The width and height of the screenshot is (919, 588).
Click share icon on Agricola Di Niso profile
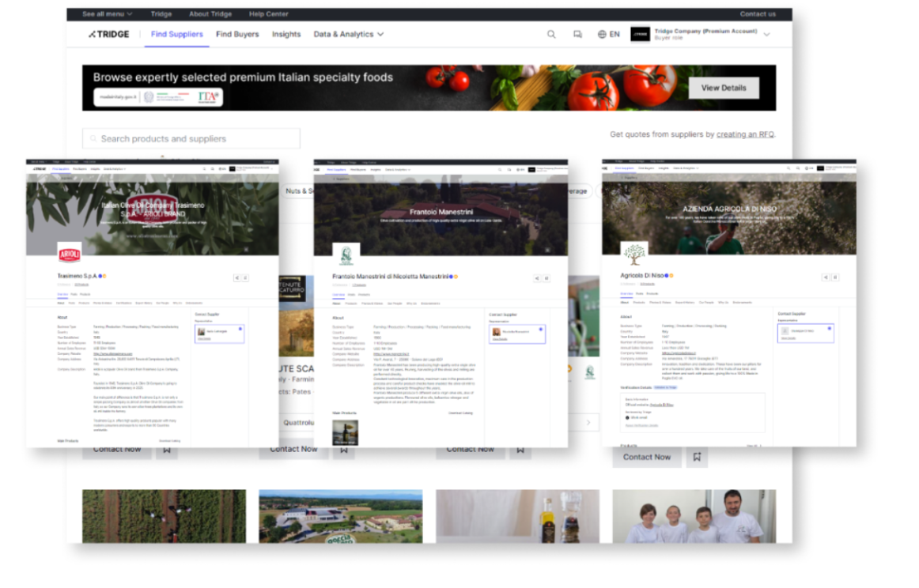[826, 277]
